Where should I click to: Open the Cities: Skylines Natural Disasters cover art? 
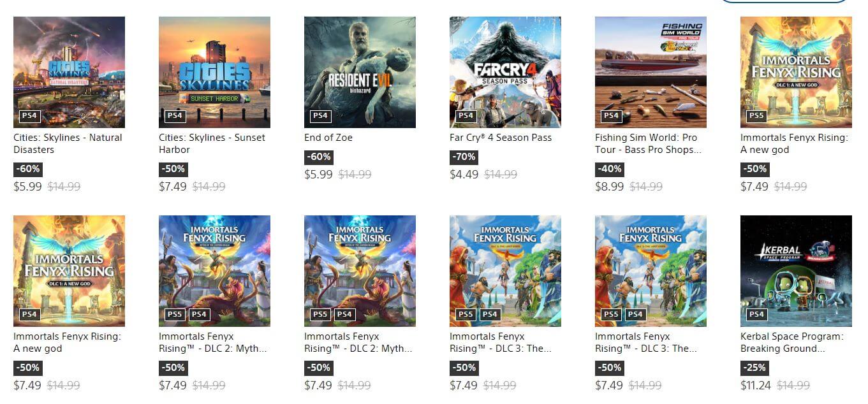pos(69,72)
